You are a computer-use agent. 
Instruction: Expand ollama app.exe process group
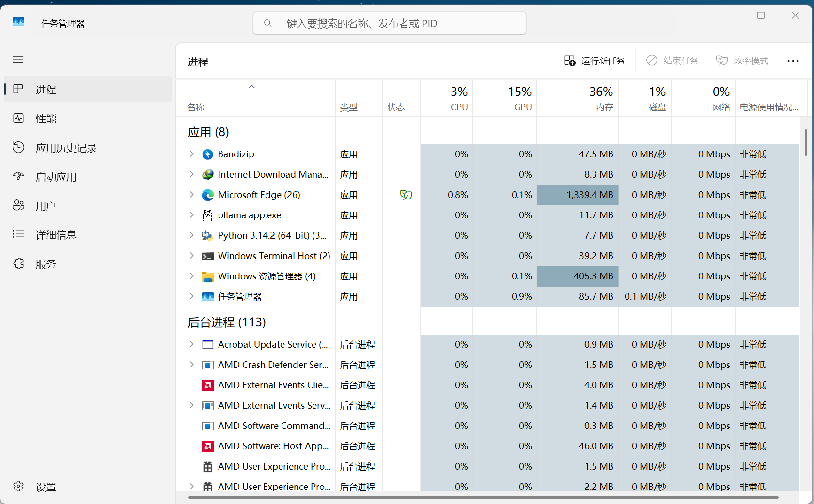pos(192,215)
